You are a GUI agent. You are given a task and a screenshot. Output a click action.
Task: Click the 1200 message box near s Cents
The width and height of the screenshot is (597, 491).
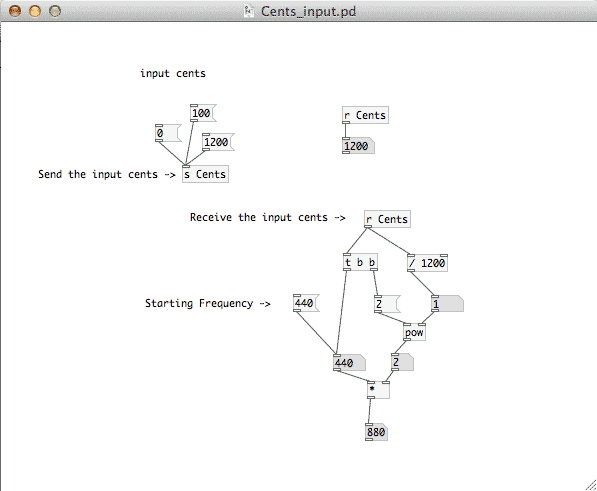218,142
